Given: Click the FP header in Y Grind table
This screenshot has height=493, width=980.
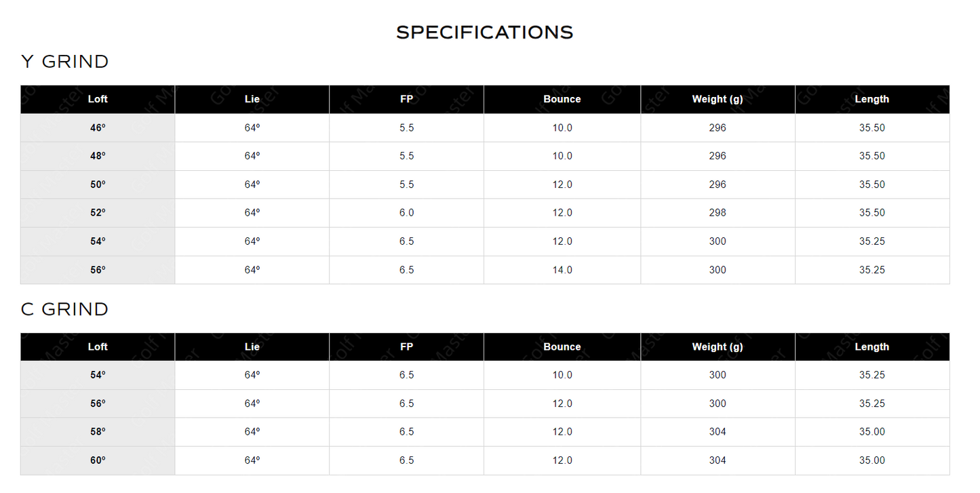Looking at the screenshot, I should tap(406, 99).
